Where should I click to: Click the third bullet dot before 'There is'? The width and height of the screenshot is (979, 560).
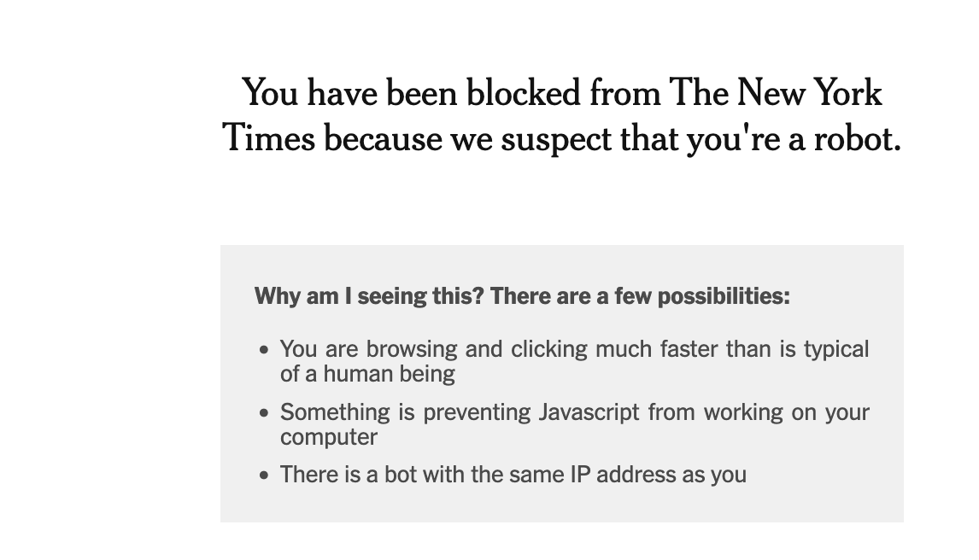[x=263, y=475]
